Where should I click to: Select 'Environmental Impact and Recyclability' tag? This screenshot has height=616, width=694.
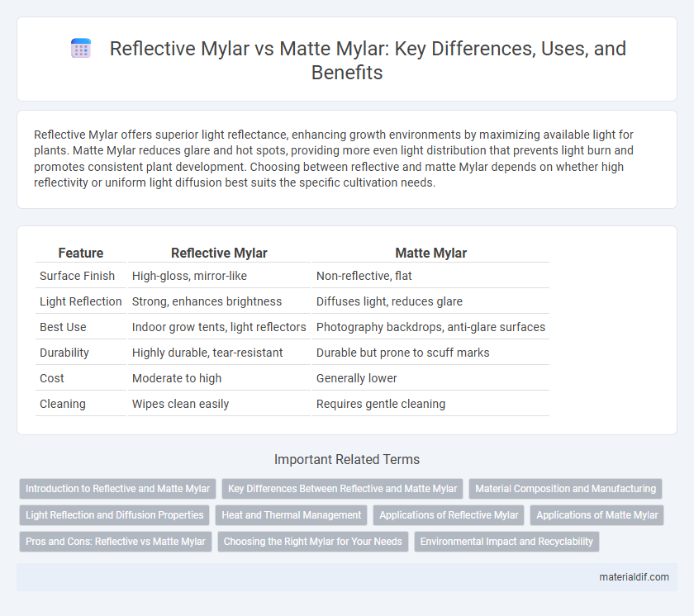506,542
